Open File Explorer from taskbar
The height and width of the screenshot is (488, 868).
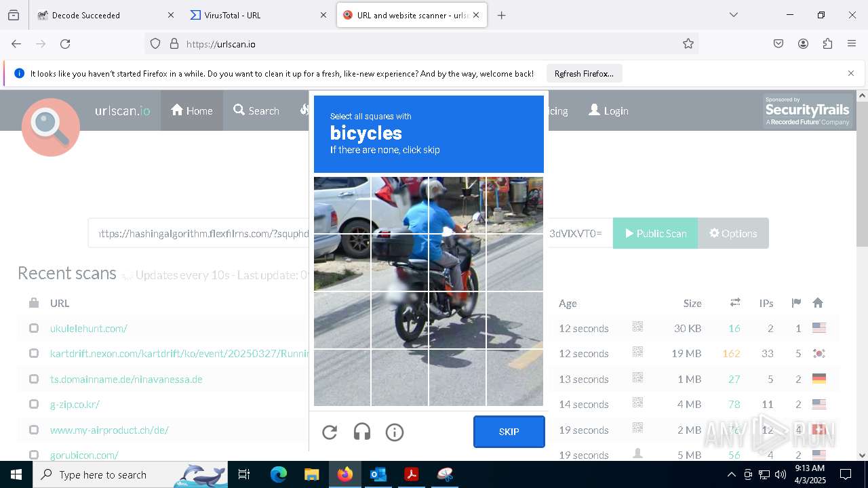point(311,474)
